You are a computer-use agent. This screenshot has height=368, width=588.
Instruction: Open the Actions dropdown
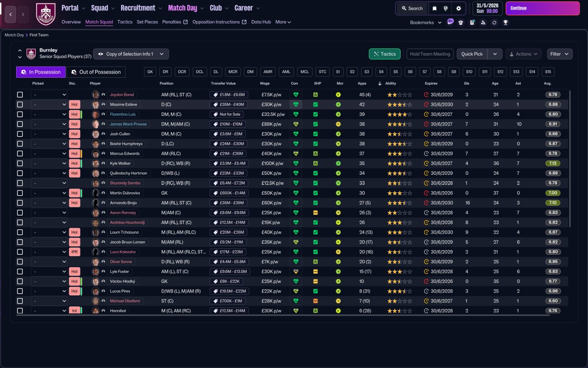(524, 54)
